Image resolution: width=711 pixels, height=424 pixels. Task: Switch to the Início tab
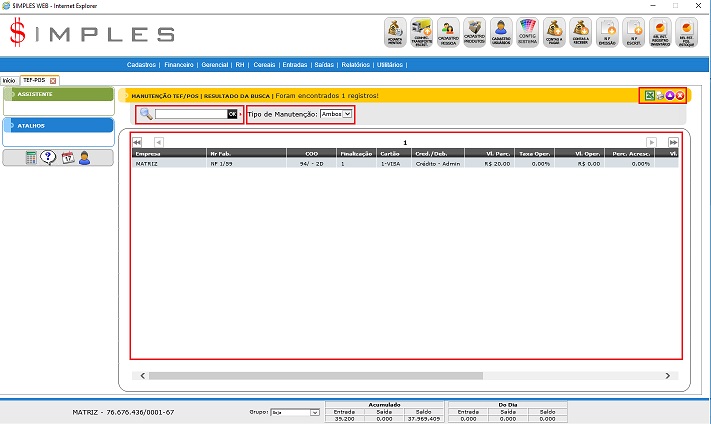tap(9, 80)
